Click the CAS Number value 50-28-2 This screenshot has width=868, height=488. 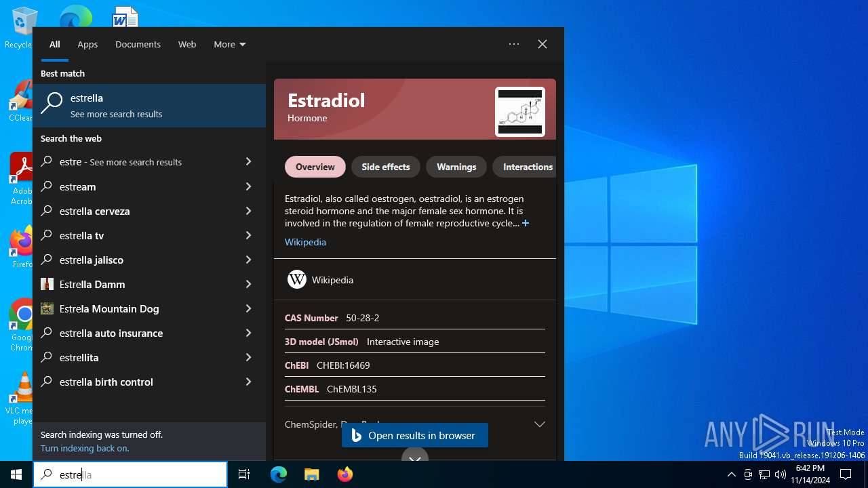(x=363, y=318)
